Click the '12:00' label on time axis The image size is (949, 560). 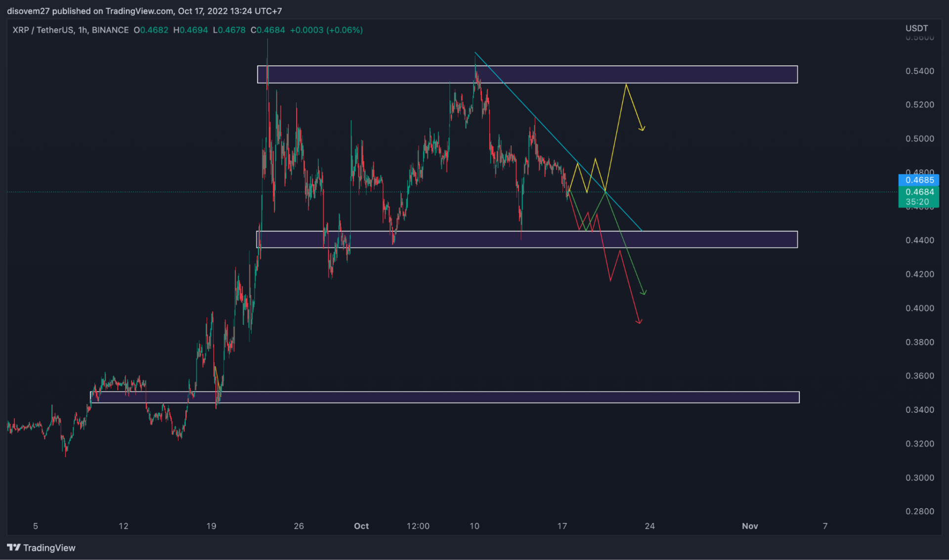point(418,526)
